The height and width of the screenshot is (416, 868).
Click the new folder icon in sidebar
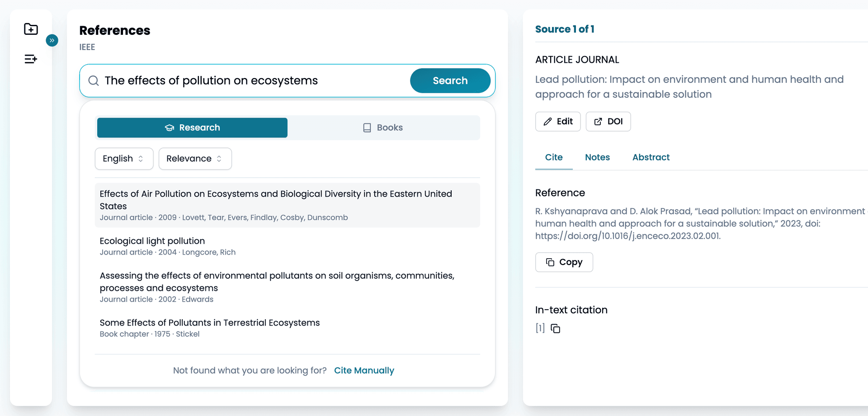(x=31, y=29)
